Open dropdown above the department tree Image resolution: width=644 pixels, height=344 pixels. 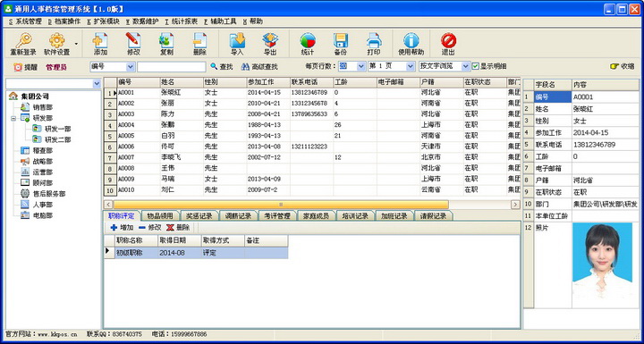pyautogui.click(x=97, y=84)
